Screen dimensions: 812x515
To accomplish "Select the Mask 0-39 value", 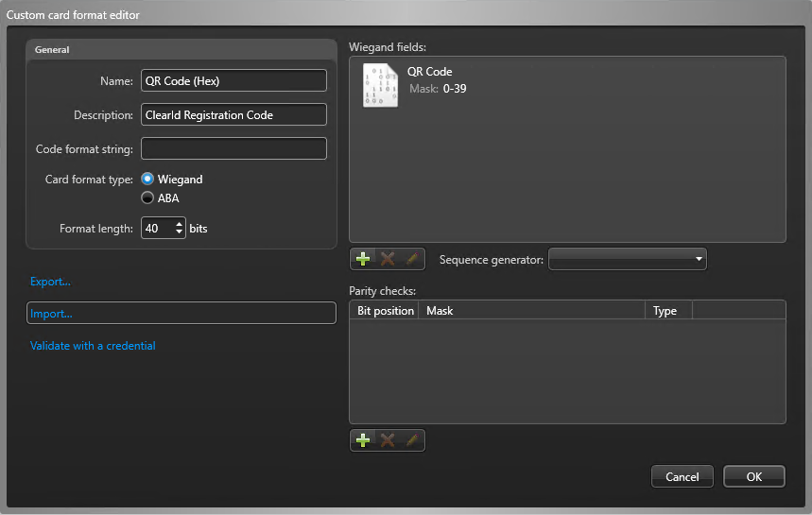I will 455,89.
